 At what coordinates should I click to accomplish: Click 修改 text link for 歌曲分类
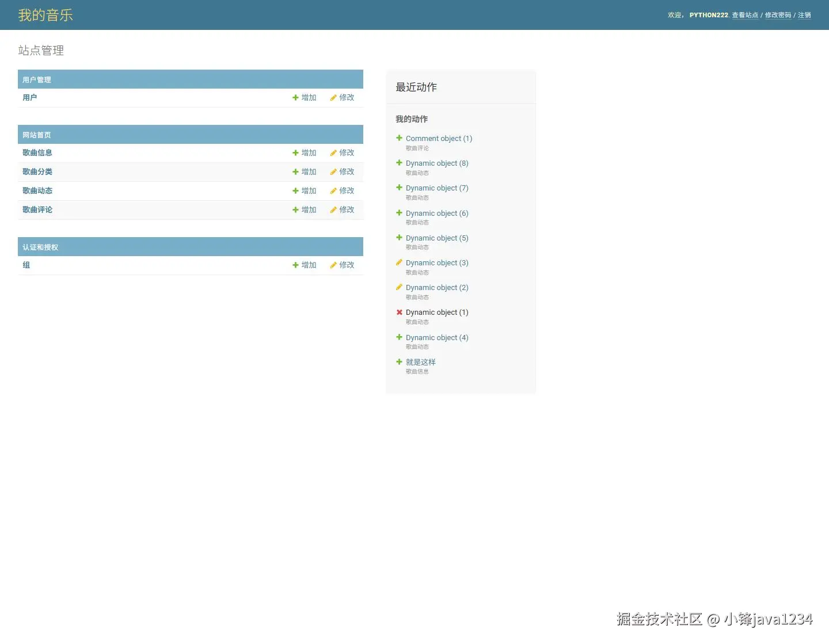(347, 172)
